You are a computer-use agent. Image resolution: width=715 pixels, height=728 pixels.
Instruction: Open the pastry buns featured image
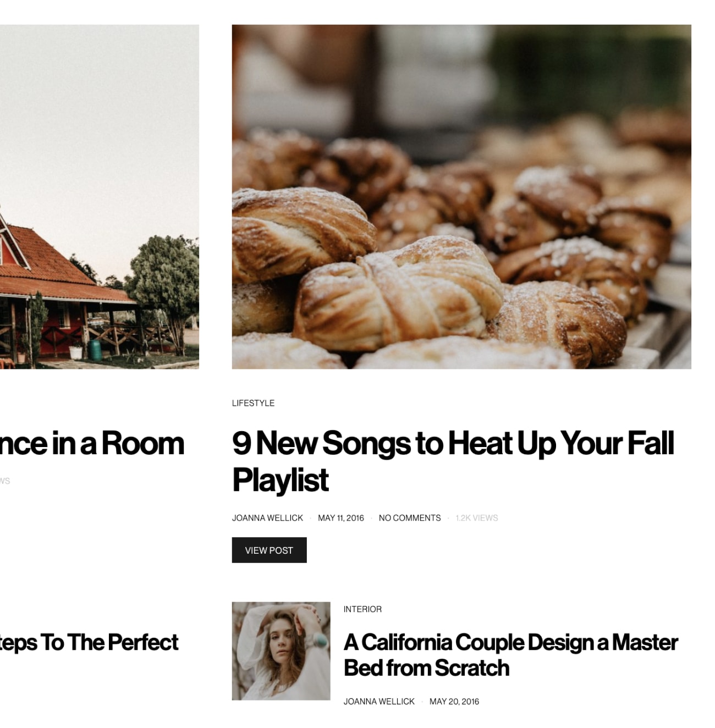coord(461,197)
